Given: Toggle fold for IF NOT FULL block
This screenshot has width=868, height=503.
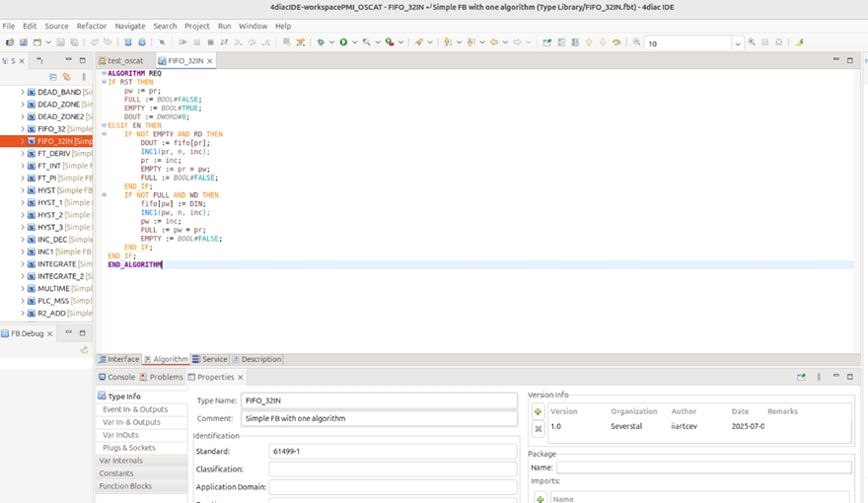Looking at the screenshot, I should 105,194.
